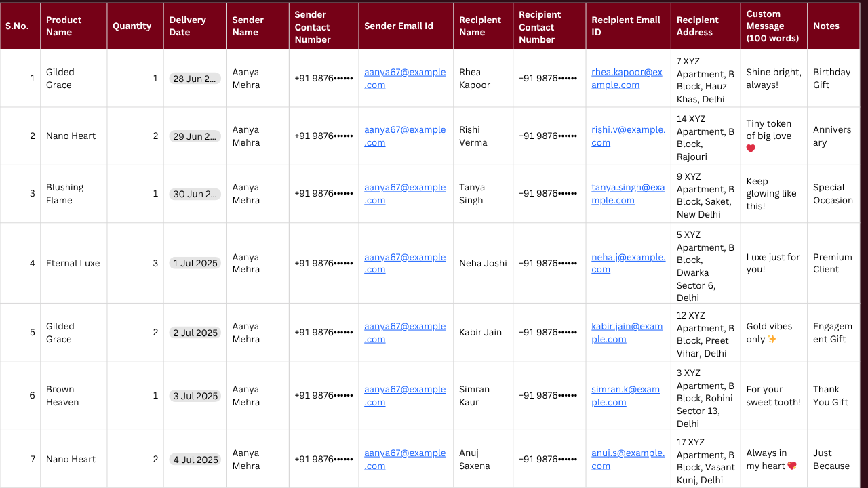This screenshot has height=488, width=868.
Task: Open sender email link in Brown Heaven row
Action: [x=405, y=395]
